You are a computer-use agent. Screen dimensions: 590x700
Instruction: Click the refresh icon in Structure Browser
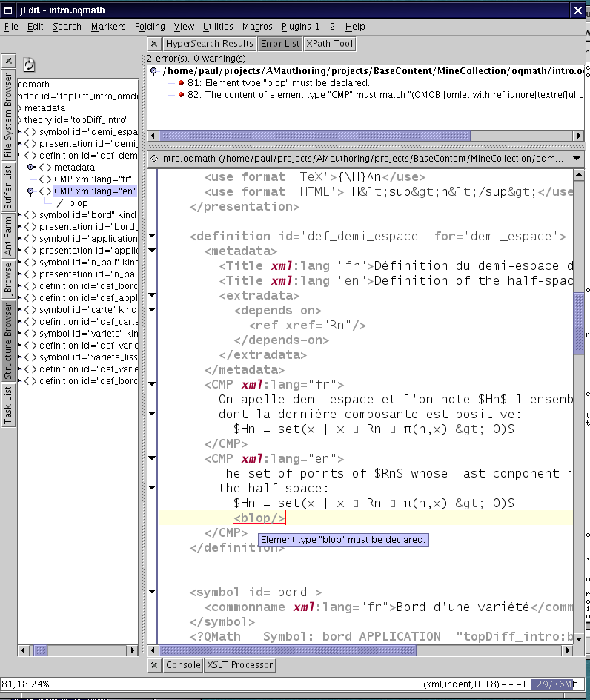coord(30,65)
